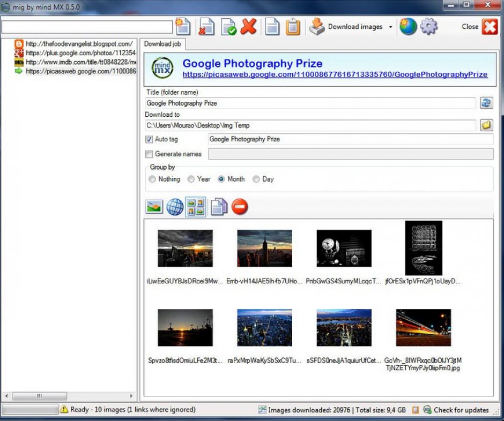Image resolution: width=504 pixels, height=421 pixels.
Task: Click the Check for updates globe icon
Action: pos(427,410)
